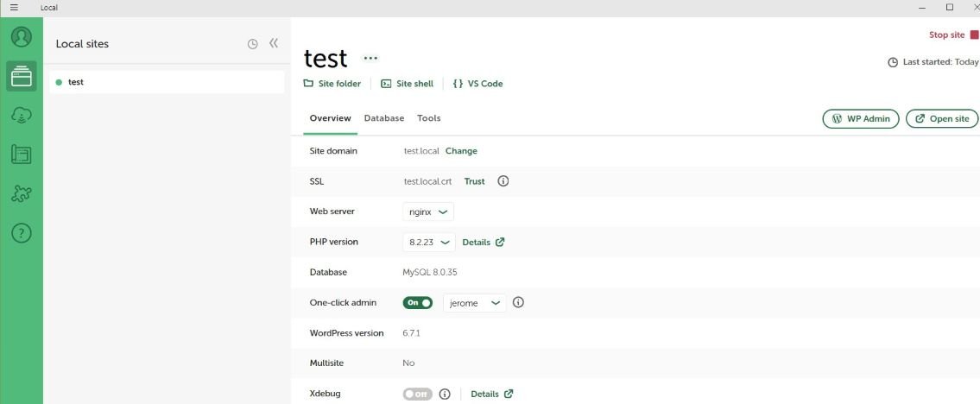The height and width of the screenshot is (404, 980).
Task: Open the Connect cloud icon in sidebar
Action: coord(22,115)
